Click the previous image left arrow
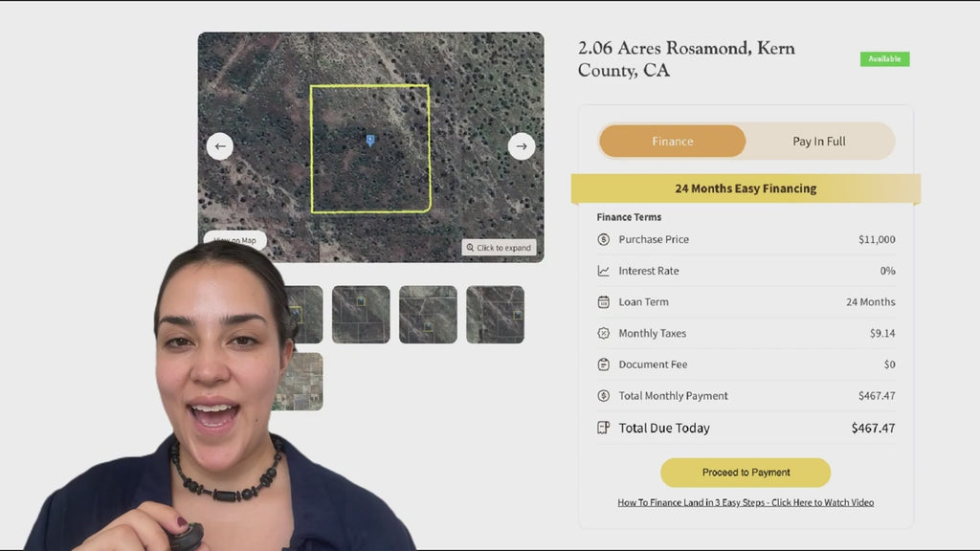 coord(220,146)
